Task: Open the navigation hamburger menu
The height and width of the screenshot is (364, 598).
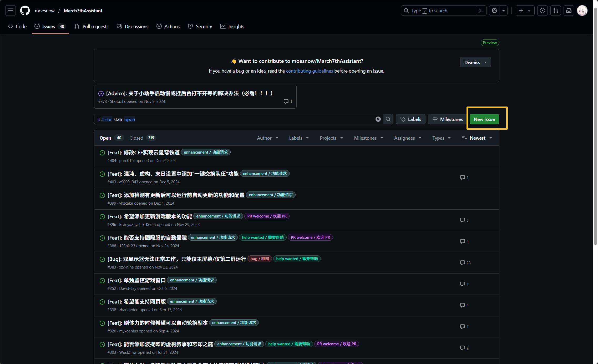Action: (x=10, y=11)
